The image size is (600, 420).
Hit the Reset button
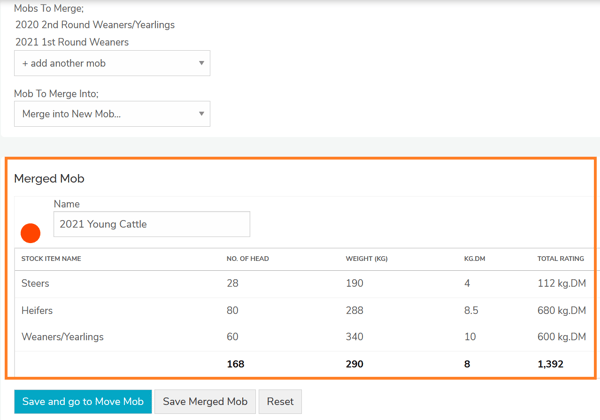(x=280, y=402)
